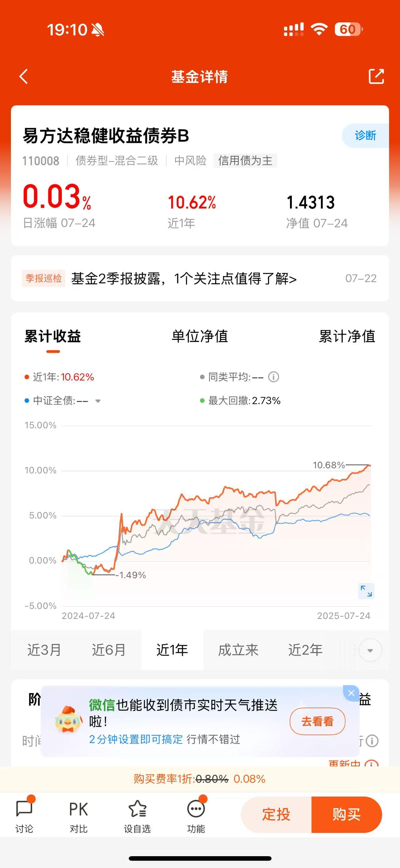The height and width of the screenshot is (868, 400).
Task: Open the 讨论 discussion icon
Action: tap(24, 814)
